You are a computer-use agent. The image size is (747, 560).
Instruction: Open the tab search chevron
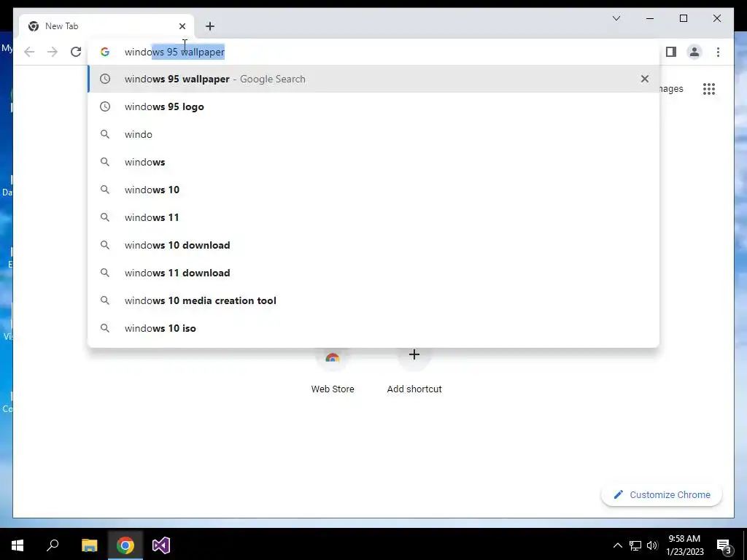pyautogui.click(x=616, y=18)
